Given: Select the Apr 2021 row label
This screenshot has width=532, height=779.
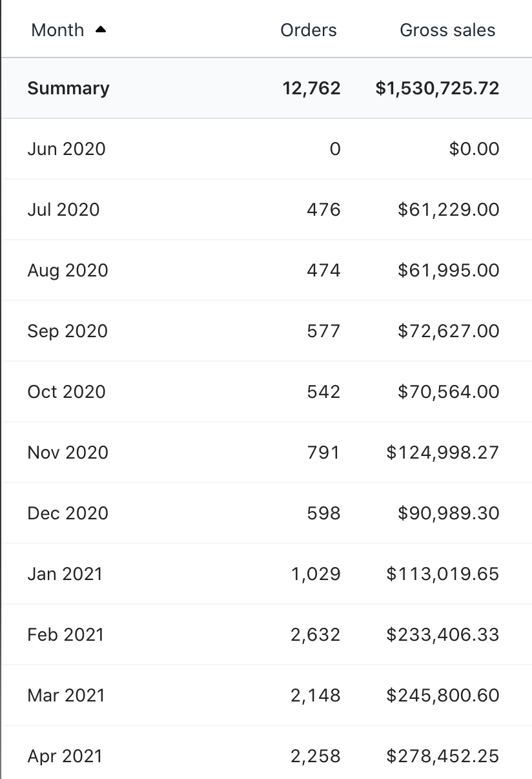Looking at the screenshot, I should [x=65, y=756].
